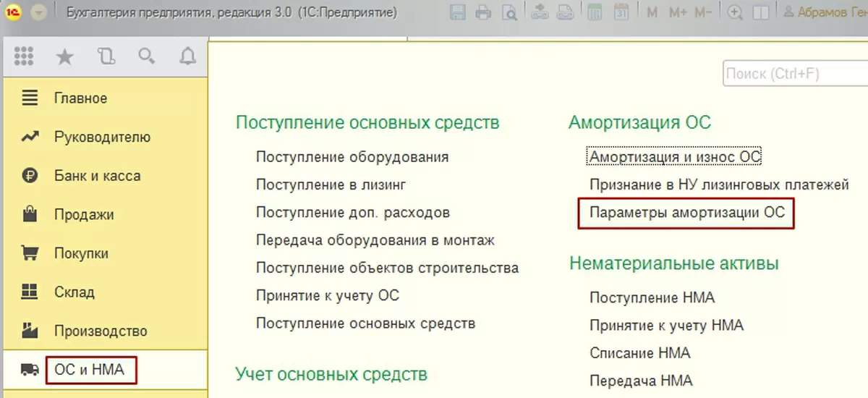Viewport: 868px width, 398px height.
Task: Open the sections menu grid icon
Action: coord(24,57)
